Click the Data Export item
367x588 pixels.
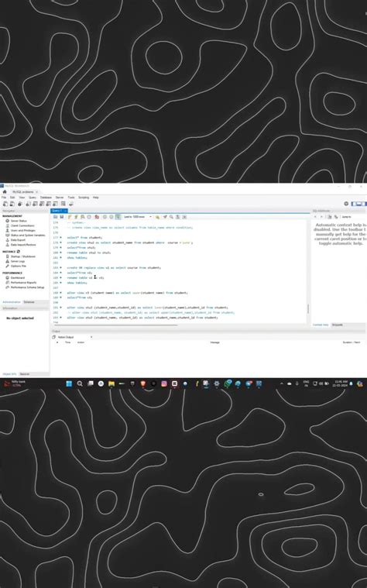(x=18, y=240)
